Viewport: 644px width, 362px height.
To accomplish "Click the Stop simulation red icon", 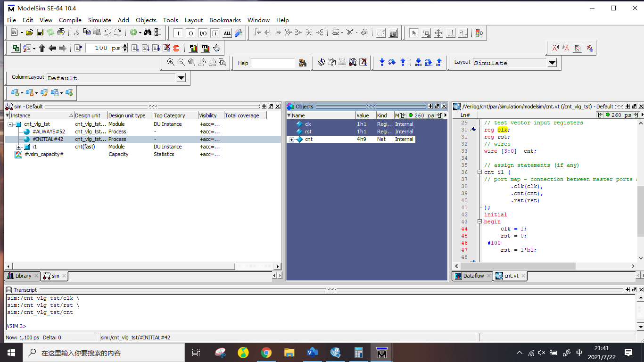I will tap(176, 48).
